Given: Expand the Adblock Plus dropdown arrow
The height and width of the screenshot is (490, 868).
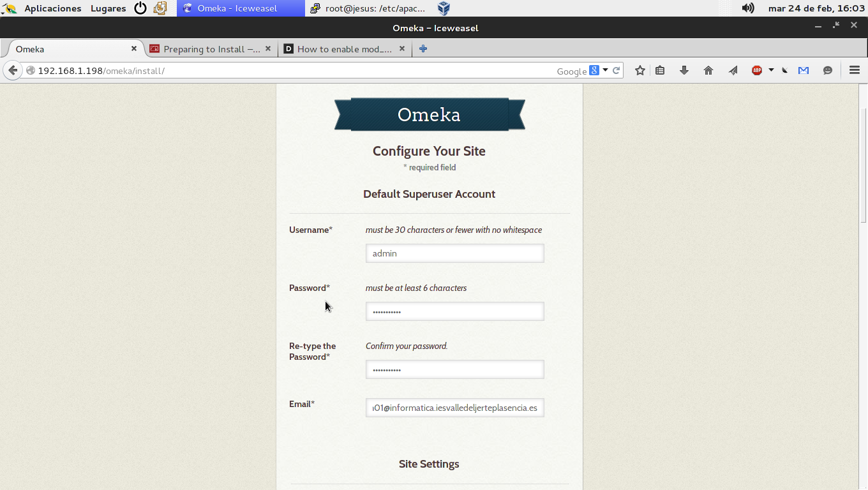Looking at the screenshot, I should 771,70.
